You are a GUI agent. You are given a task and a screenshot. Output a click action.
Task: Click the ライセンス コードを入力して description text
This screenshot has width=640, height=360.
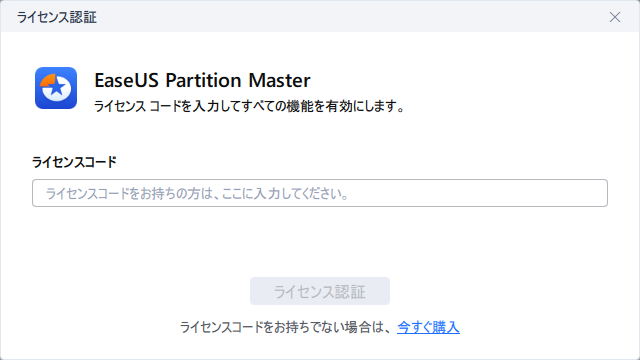(249, 107)
